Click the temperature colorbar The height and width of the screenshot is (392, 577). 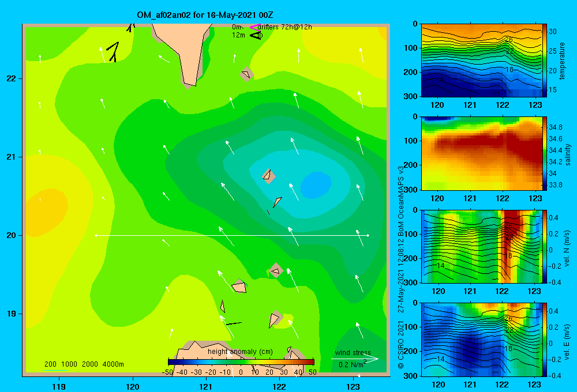[545, 61]
